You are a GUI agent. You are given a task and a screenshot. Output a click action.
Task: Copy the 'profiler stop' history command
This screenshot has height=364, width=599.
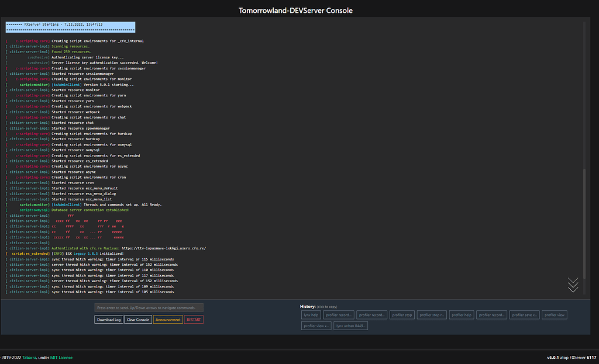[x=402, y=314]
